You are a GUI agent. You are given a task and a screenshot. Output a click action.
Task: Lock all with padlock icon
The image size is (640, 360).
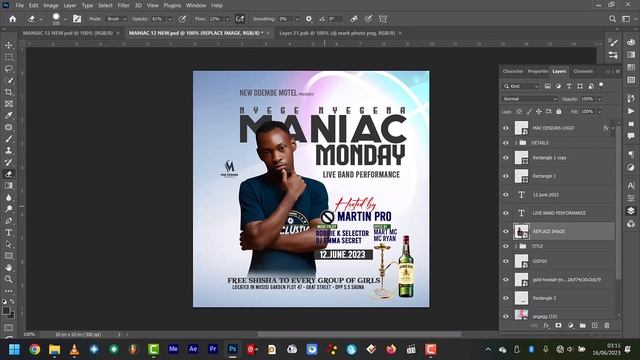[559, 111]
